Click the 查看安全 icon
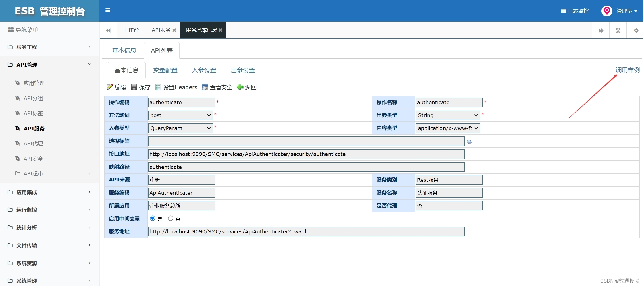644x286 pixels. pos(205,87)
